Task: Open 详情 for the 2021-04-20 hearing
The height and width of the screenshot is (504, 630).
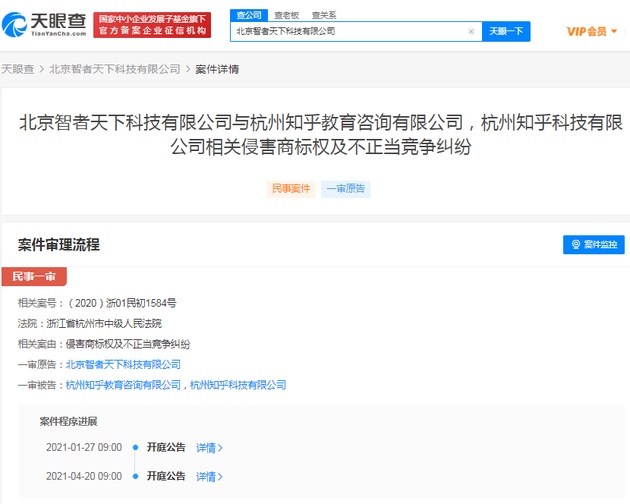Action: click(209, 477)
